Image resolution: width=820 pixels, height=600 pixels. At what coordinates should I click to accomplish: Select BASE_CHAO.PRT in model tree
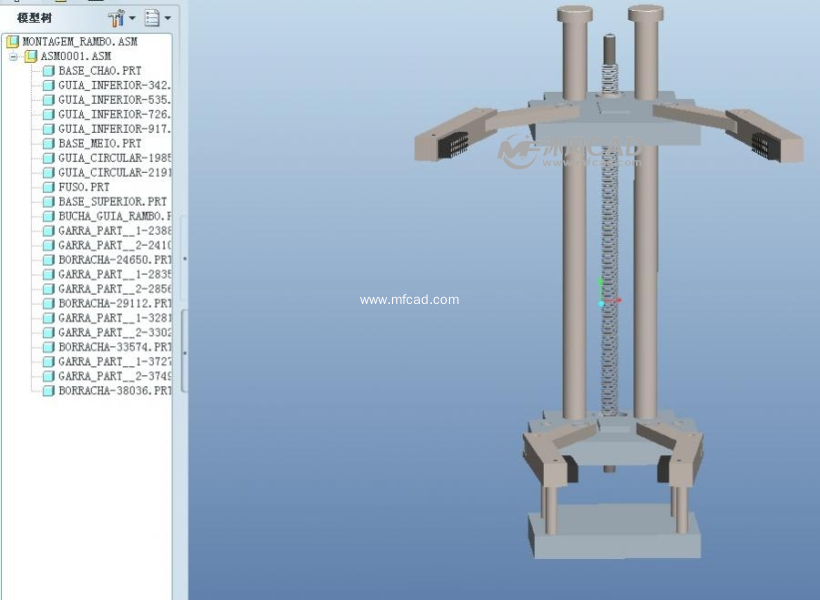coord(99,71)
